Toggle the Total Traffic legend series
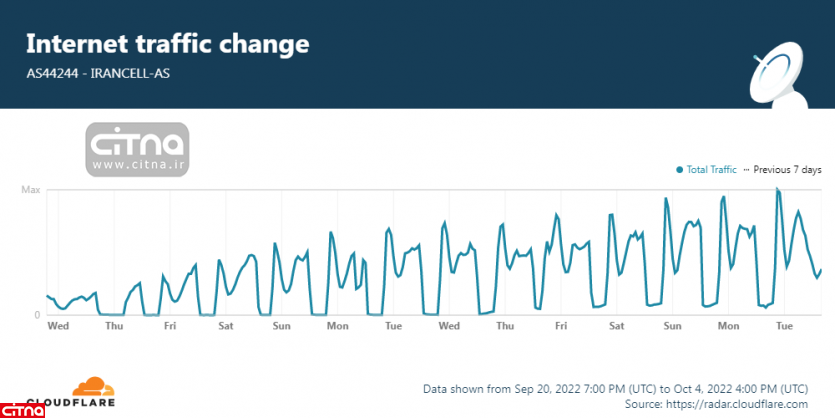835x418 pixels. click(x=711, y=170)
